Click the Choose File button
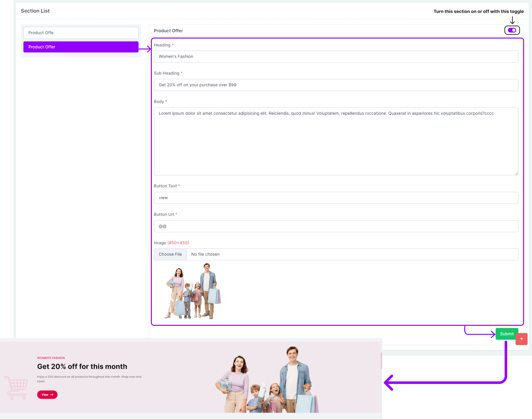532x419 pixels. (x=170, y=254)
